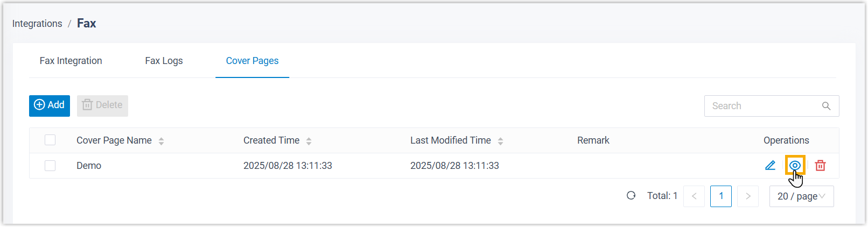Sort by Created Time
This screenshot has height=227, width=868.
(x=309, y=141)
